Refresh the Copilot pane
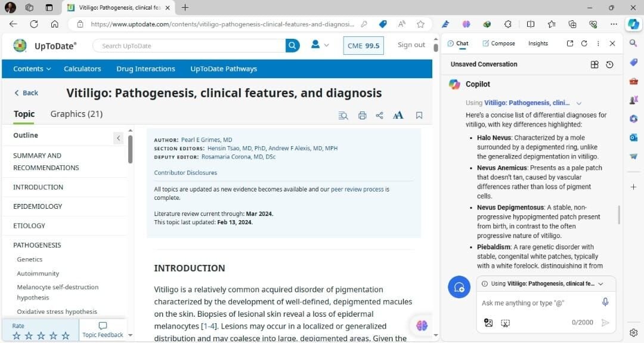 click(x=584, y=43)
